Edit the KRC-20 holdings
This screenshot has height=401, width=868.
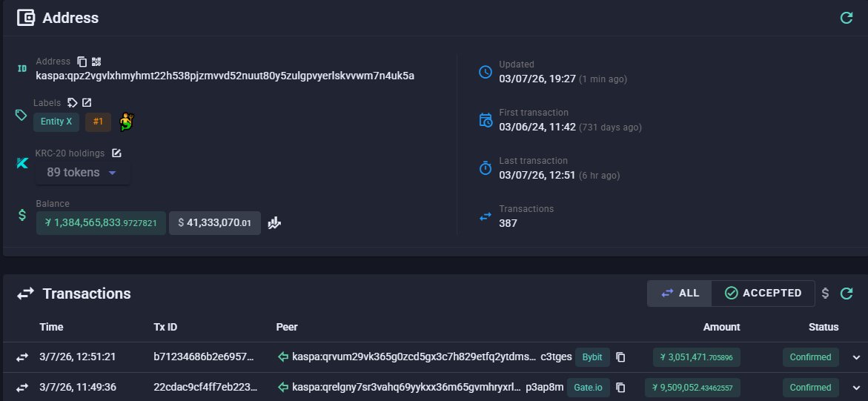[116, 153]
